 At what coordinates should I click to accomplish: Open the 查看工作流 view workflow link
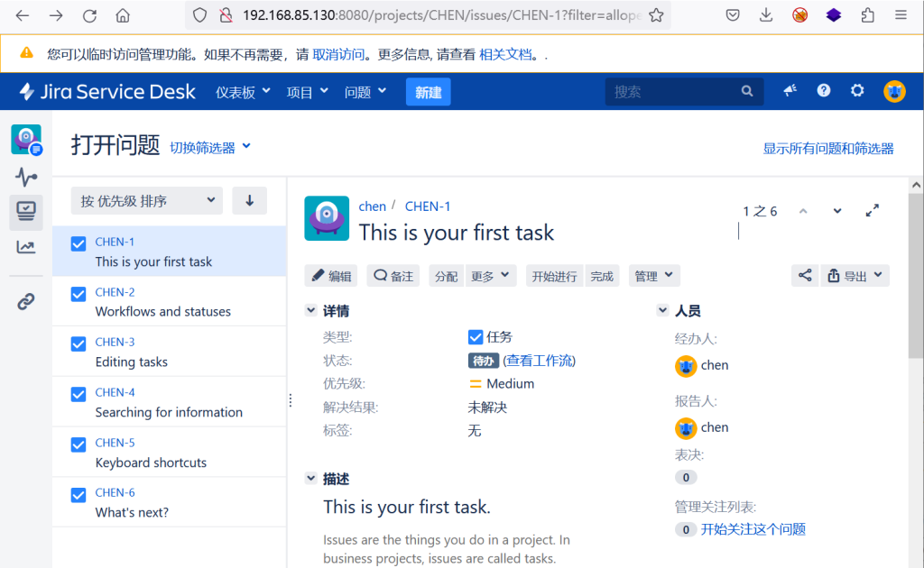[540, 361]
